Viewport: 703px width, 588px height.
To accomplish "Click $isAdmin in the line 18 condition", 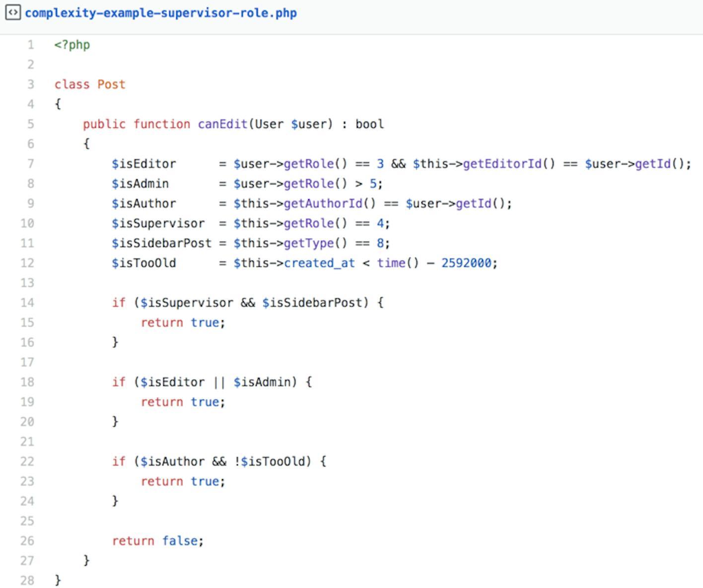I will 262,382.
